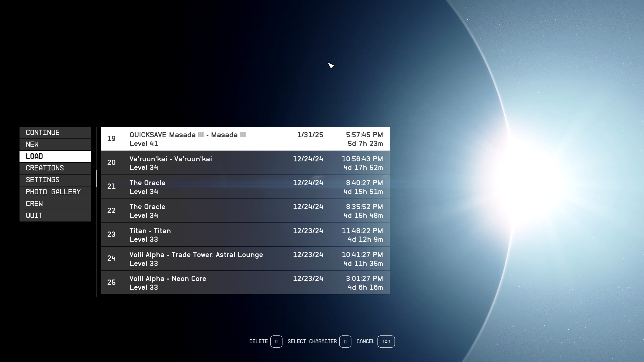The width and height of the screenshot is (644, 362).
Task: Click the save list scrollbar thumb
Action: (96, 179)
